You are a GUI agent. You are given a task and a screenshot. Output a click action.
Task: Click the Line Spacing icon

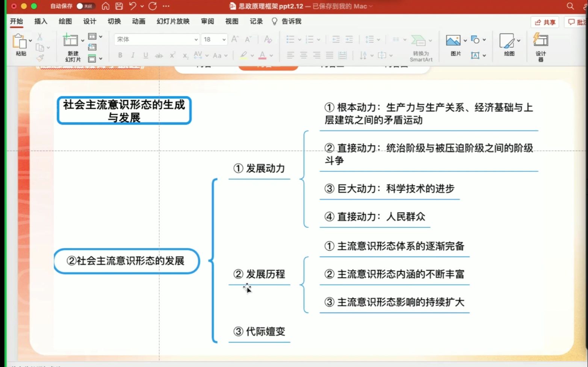(370, 39)
